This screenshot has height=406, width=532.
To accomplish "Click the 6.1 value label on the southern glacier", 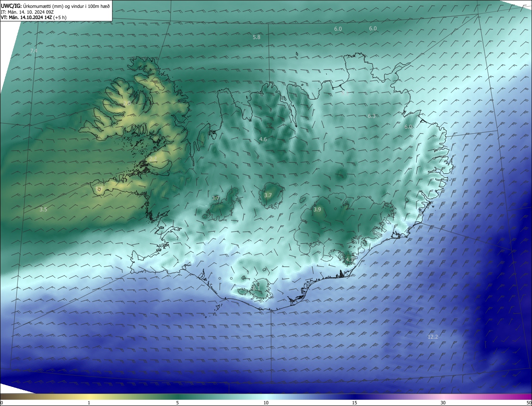I will (256, 288).
